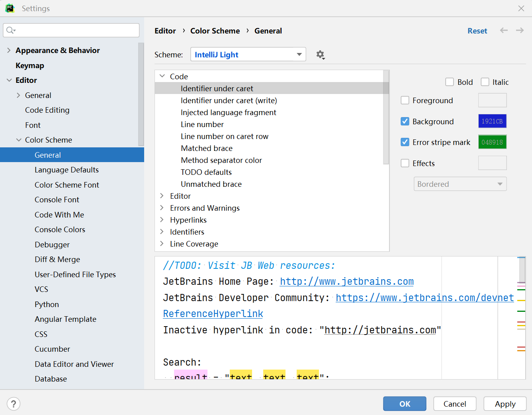This screenshot has height=415, width=532.
Task: Collapse the Editor section in sidebar
Action: pos(9,80)
